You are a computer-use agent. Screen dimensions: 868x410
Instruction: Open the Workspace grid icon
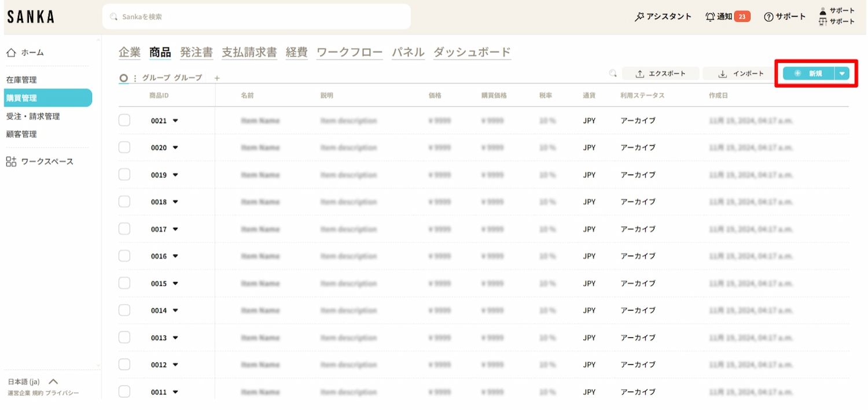[11, 161]
